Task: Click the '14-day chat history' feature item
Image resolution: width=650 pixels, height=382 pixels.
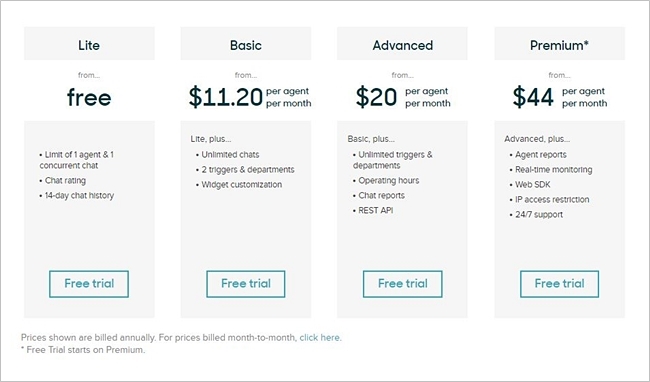Action: coord(77,196)
